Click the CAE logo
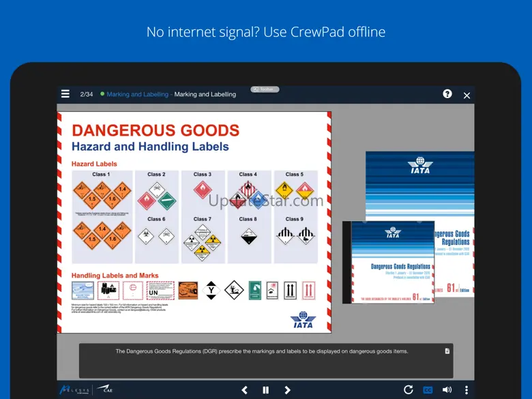Image resolution: width=532 pixels, height=399 pixels. (x=105, y=389)
